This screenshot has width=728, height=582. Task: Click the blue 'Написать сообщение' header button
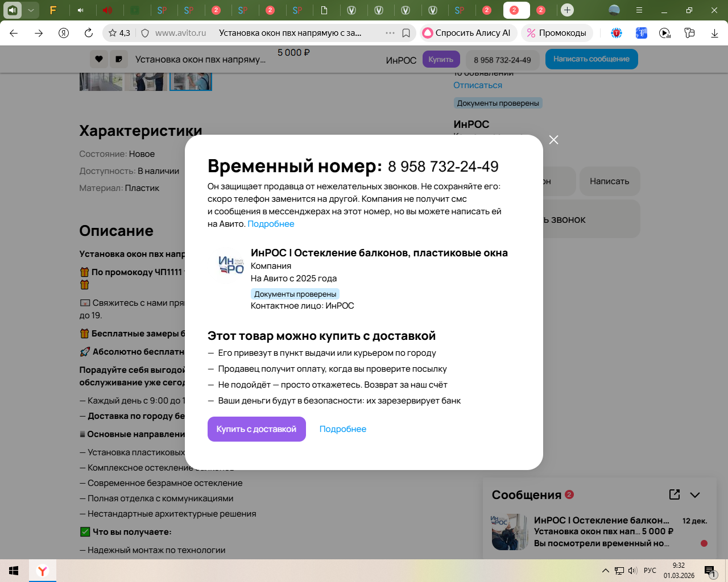click(591, 59)
